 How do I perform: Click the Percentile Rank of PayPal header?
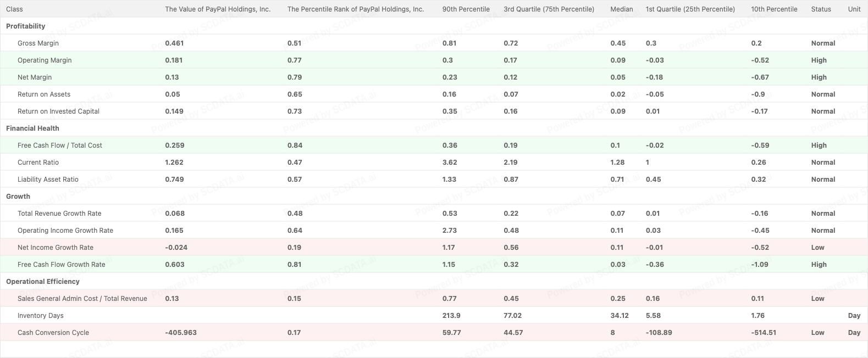[355, 9]
